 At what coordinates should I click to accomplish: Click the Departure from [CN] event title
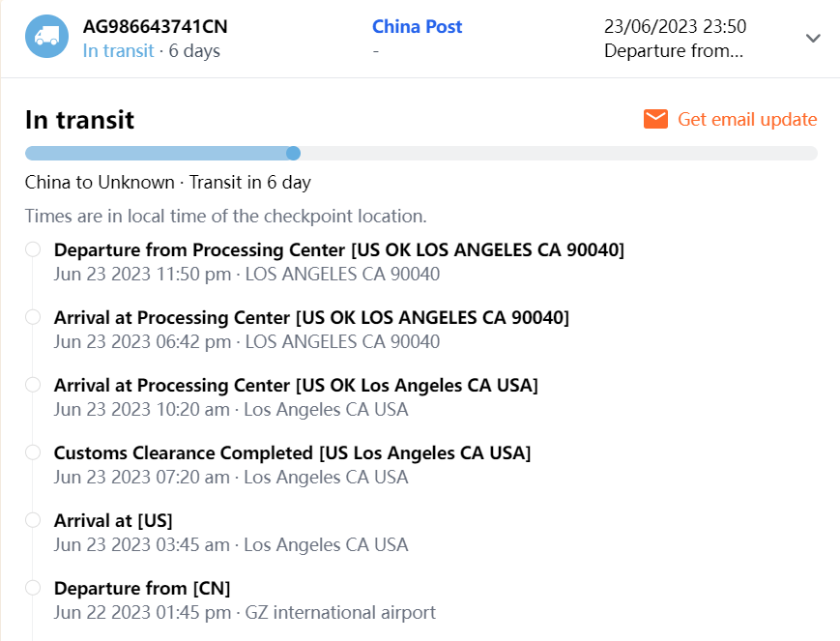142,588
